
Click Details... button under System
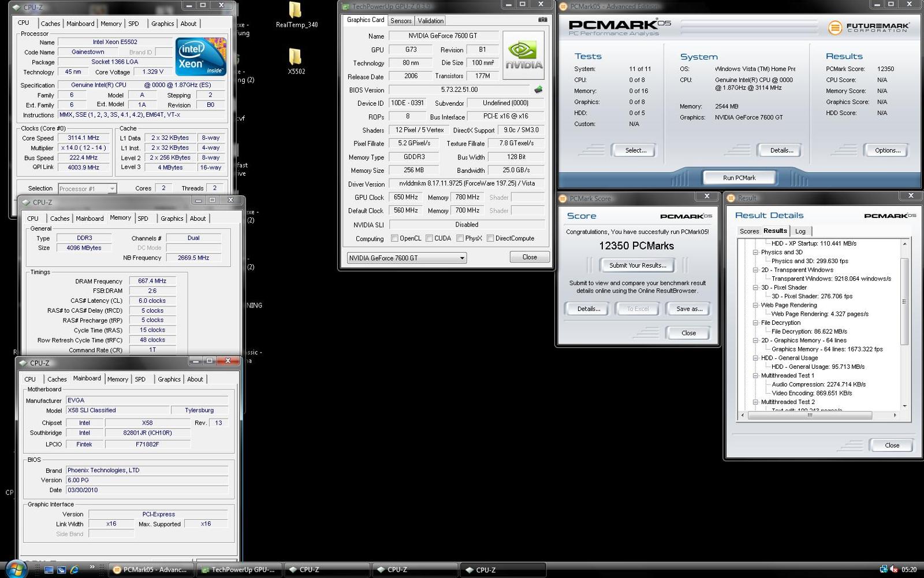click(x=781, y=150)
